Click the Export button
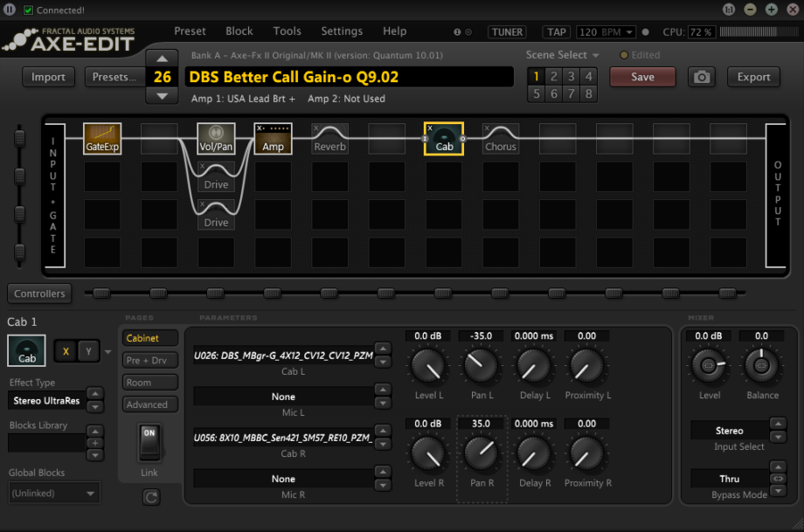The image size is (804, 532). click(x=752, y=77)
